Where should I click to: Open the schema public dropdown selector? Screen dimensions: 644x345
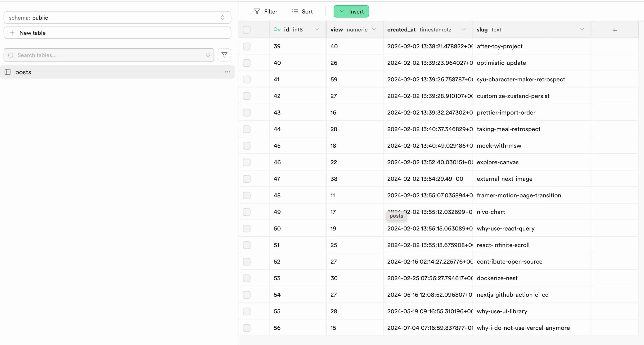tap(117, 18)
